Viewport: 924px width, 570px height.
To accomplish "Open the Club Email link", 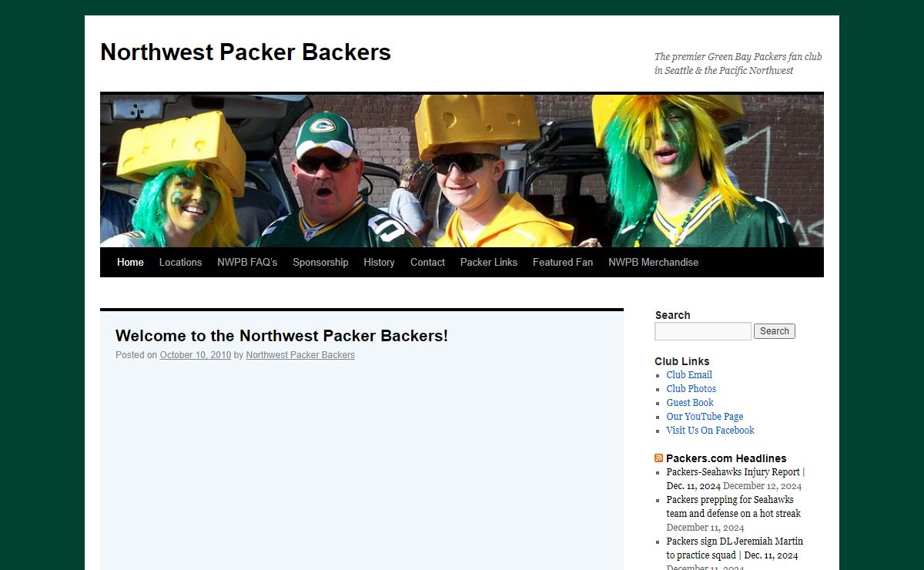I will 689,375.
